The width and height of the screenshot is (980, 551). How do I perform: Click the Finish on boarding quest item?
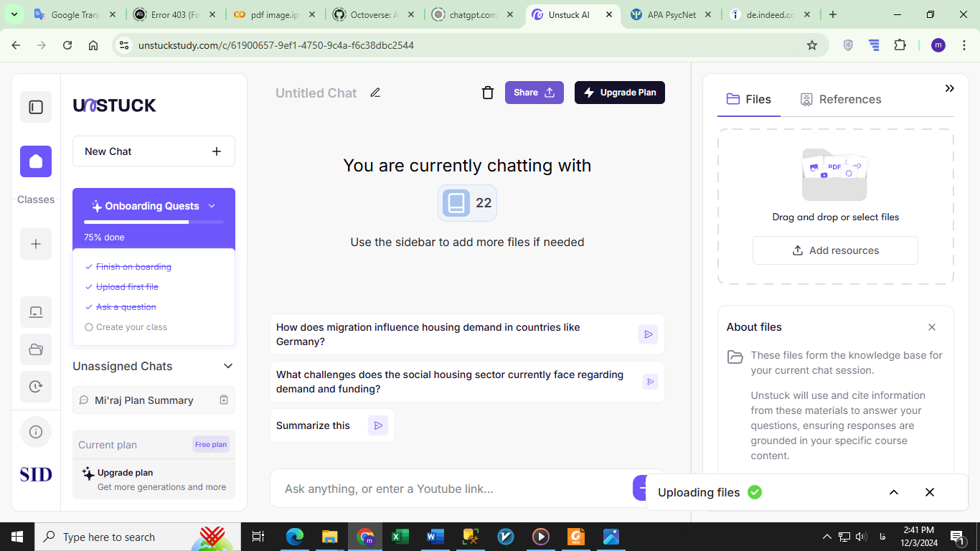pyautogui.click(x=128, y=267)
